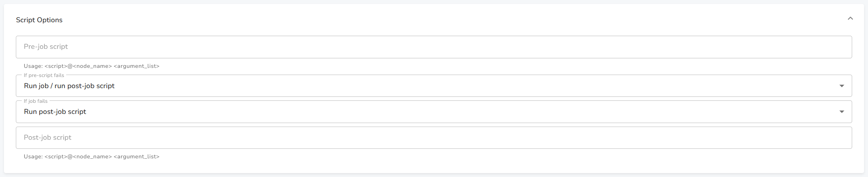Click the Script Options heading

pyautogui.click(x=39, y=20)
